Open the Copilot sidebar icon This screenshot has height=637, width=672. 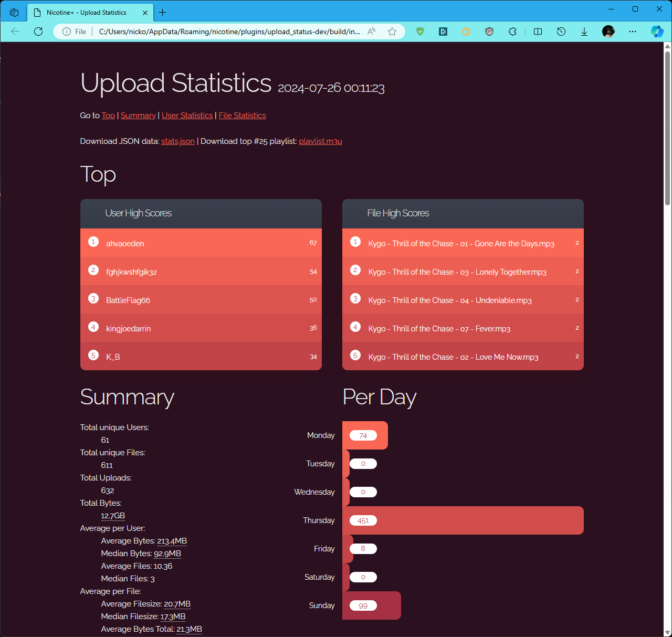[657, 32]
